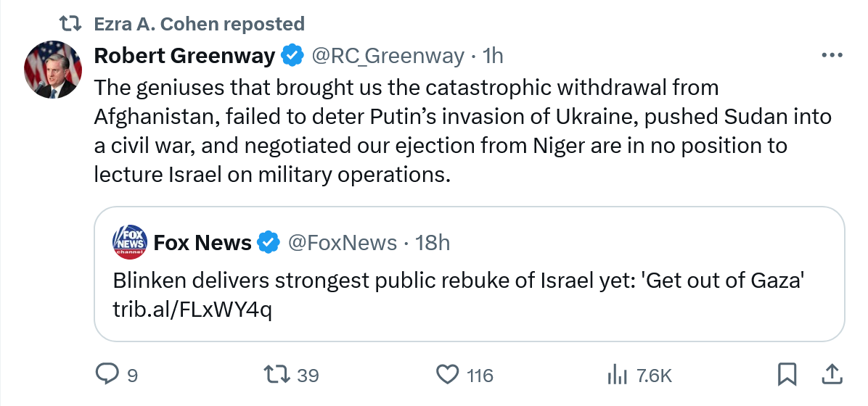Open the @FoxNews handle in quoted tweet

pyautogui.click(x=343, y=243)
